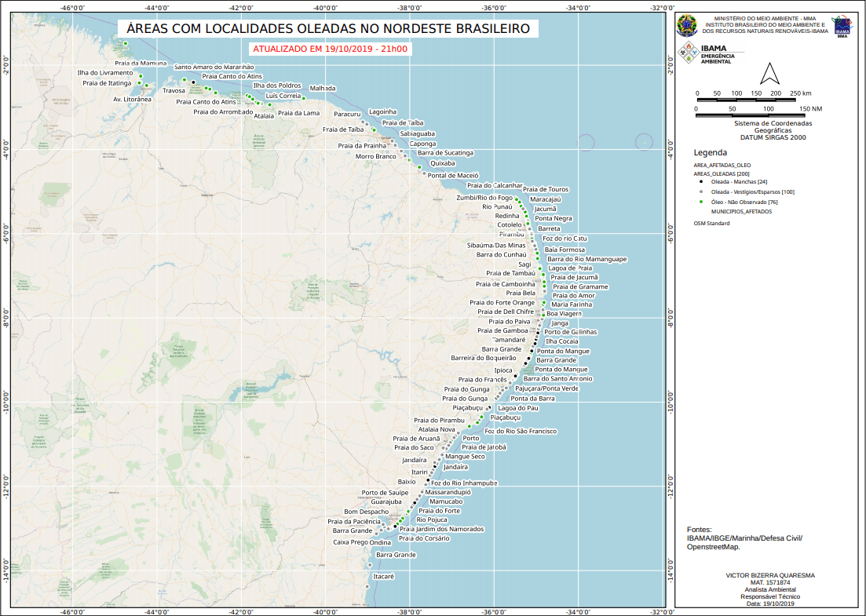Click the Brazilian coat of arms emblem
866x616 pixels.
pos(686,25)
